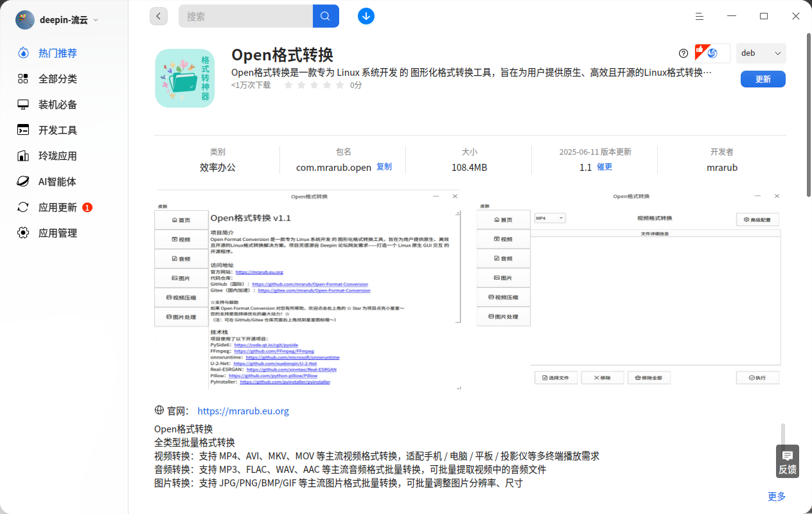Screen dimensions: 812x514
Task: Click the 催更 link beside version
Action: point(605,167)
